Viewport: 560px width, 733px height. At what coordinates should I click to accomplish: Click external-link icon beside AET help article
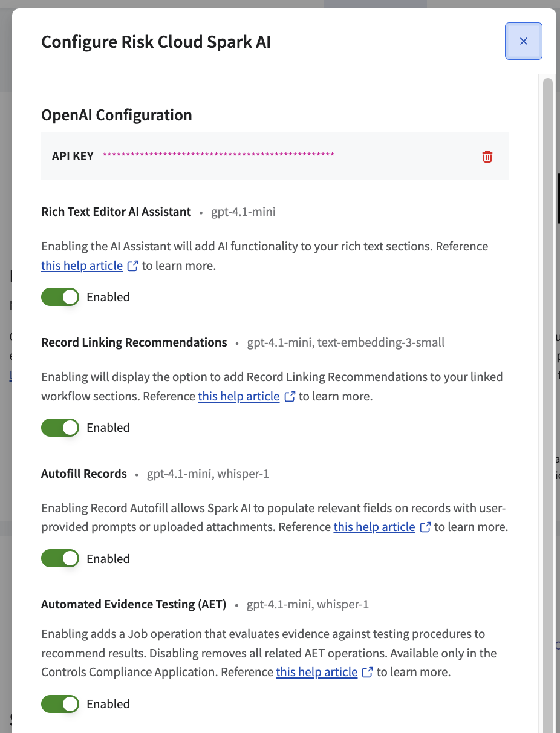368,673
